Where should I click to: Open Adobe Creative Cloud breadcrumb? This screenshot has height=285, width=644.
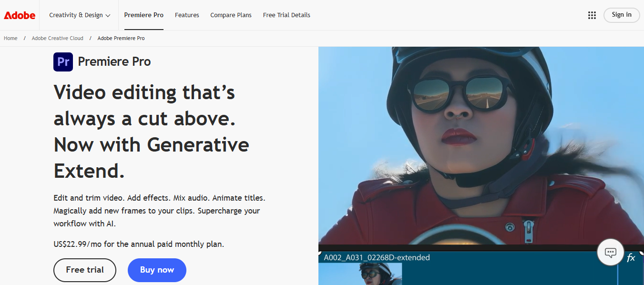pos(58,38)
